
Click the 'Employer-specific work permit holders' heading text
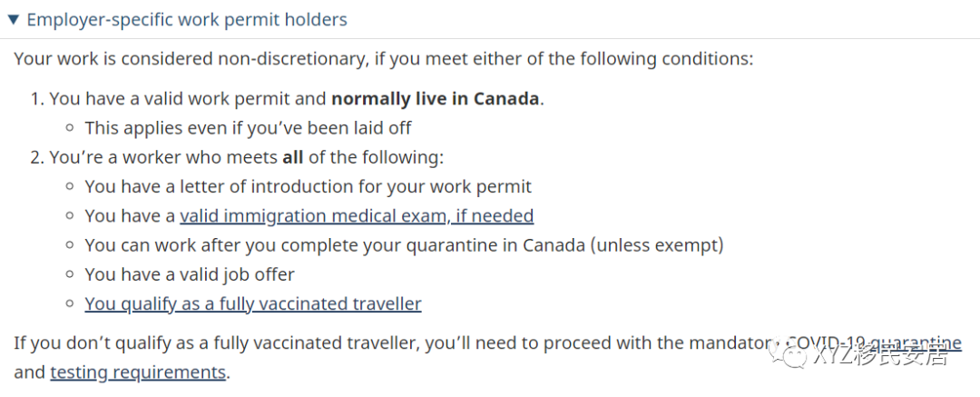click(187, 19)
